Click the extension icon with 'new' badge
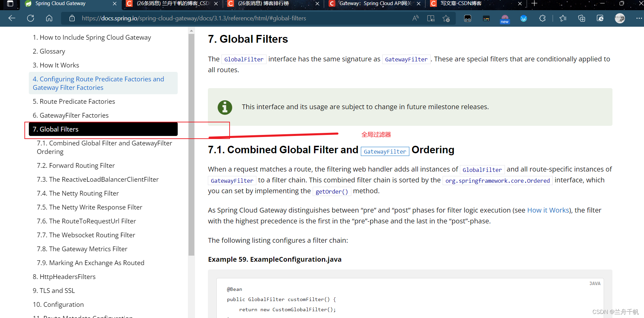 (505, 19)
